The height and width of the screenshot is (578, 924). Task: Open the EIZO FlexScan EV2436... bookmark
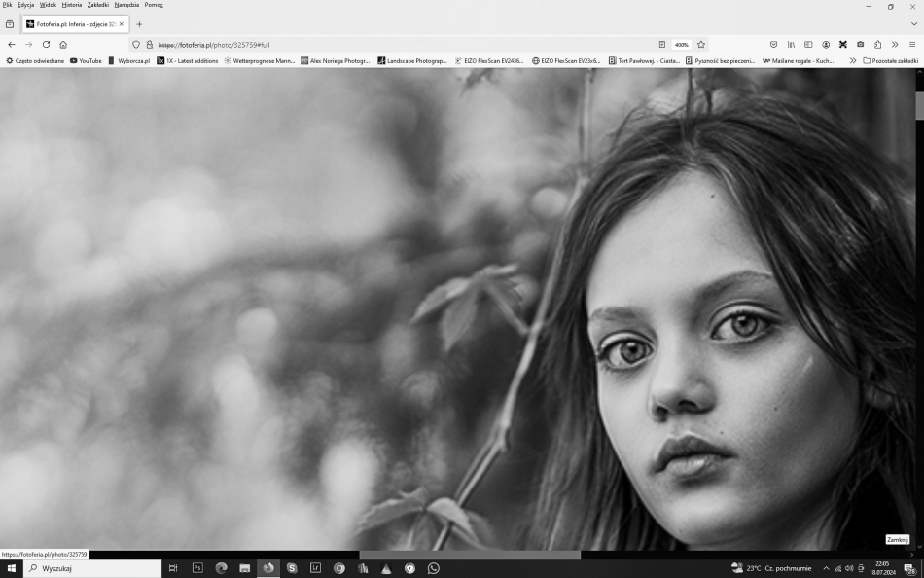489,60
